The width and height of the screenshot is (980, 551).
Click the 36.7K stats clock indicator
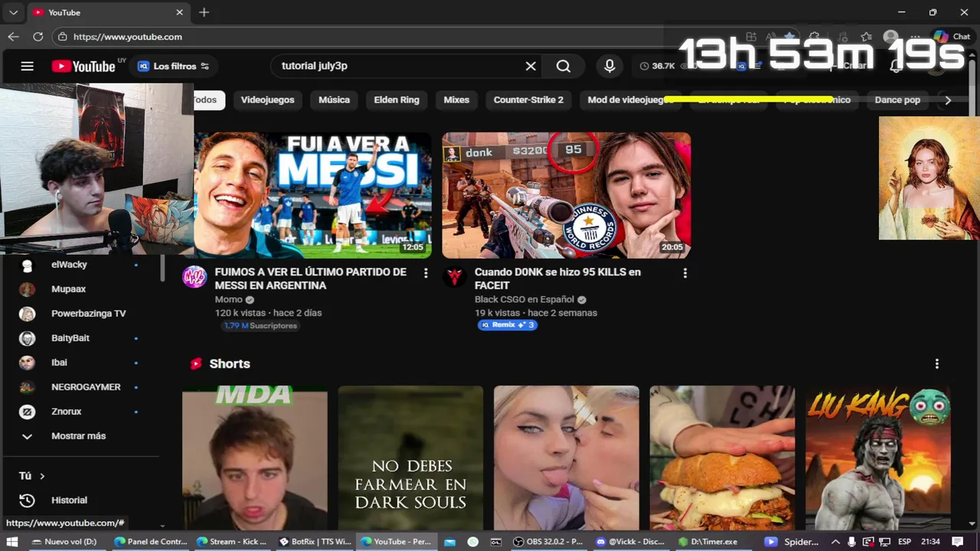pyautogui.click(x=658, y=66)
